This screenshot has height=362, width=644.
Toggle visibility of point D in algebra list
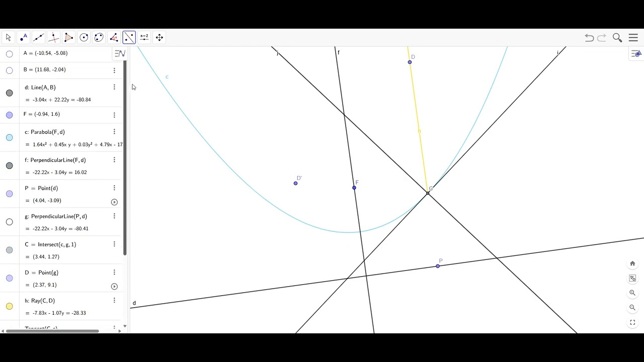9,278
